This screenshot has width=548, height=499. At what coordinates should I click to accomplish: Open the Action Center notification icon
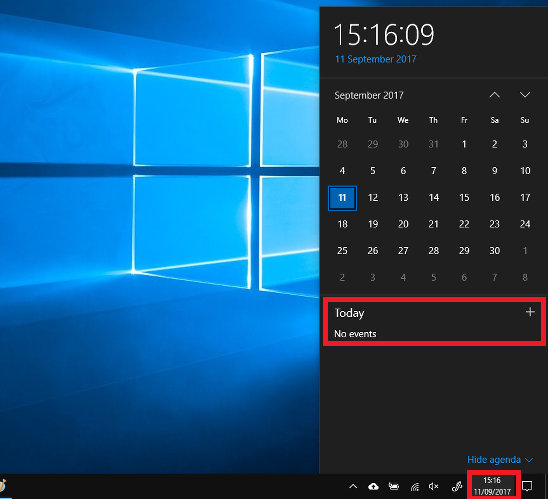click(527, 486)
